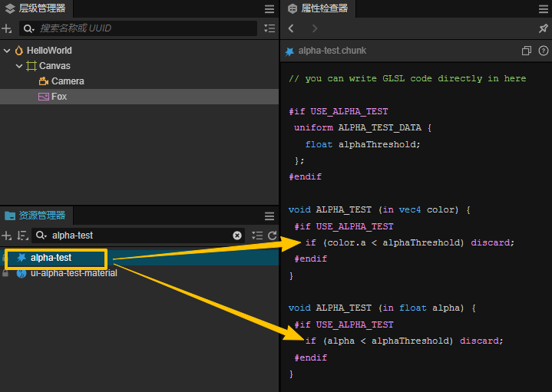Screen dimensions: 552x392
Task: Click the GLSL comment line in code
Action: (408, 78)
